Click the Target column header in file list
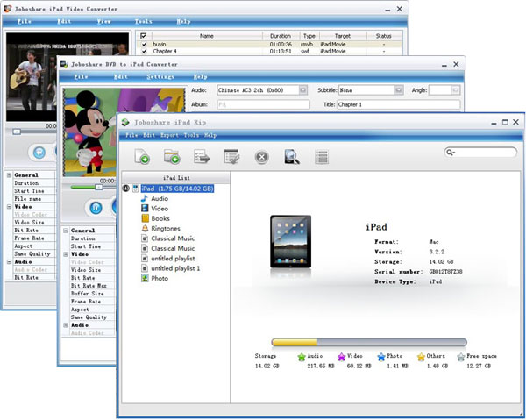 tap(343, 36)
